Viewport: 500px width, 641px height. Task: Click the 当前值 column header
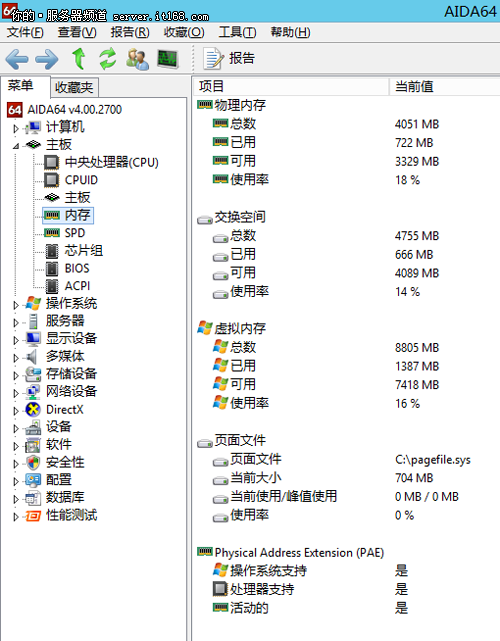(445, 86)
